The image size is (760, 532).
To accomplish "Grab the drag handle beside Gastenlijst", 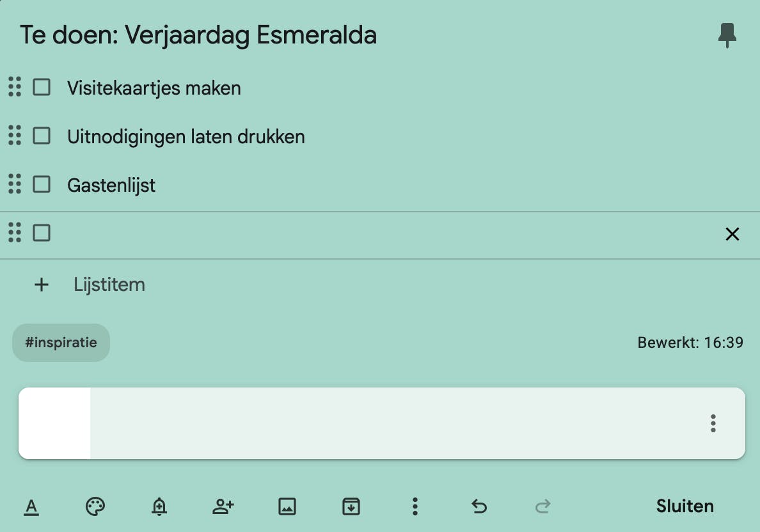I will click(x=15, y=184).
